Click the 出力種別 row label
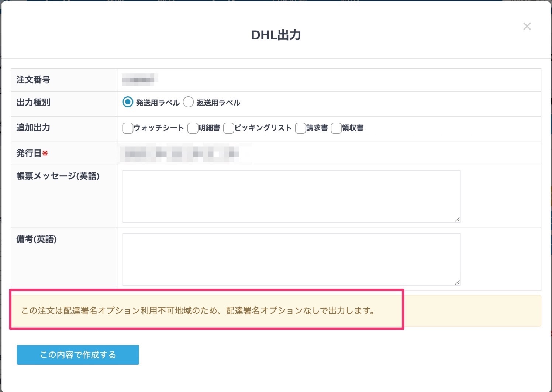Viewport: 552px width, 392px height. (33, 103)
